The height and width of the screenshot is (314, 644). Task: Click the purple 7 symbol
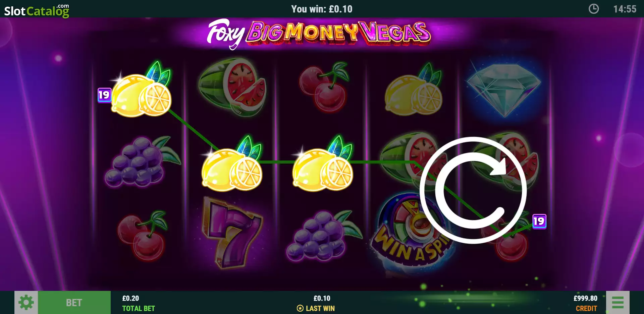pos(232,233)
